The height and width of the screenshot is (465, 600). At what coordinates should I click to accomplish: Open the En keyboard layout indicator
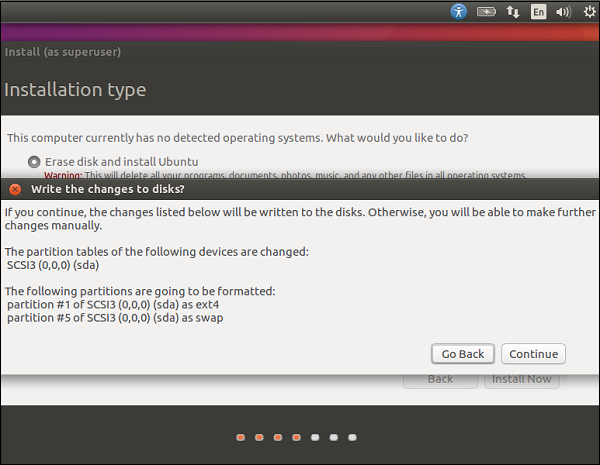[x=538, y=12]
